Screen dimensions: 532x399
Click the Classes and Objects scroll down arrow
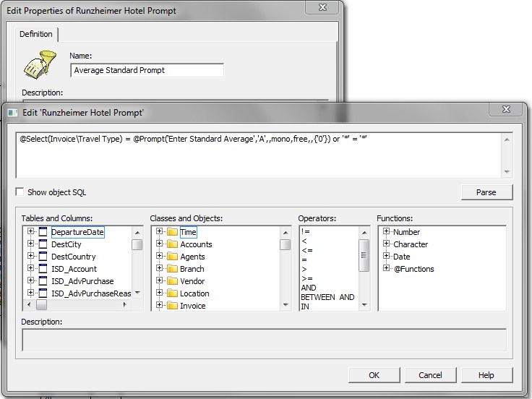click(286, 305)
